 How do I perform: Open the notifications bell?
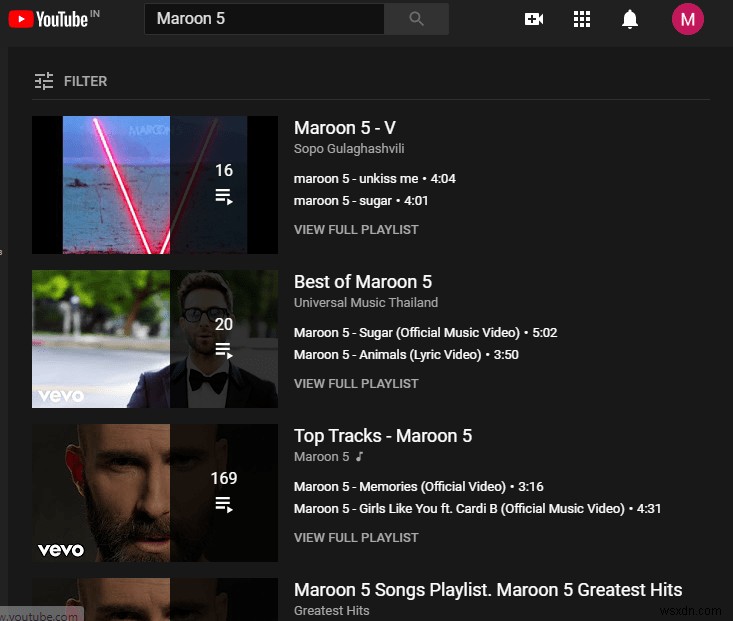tap(630, 19)
